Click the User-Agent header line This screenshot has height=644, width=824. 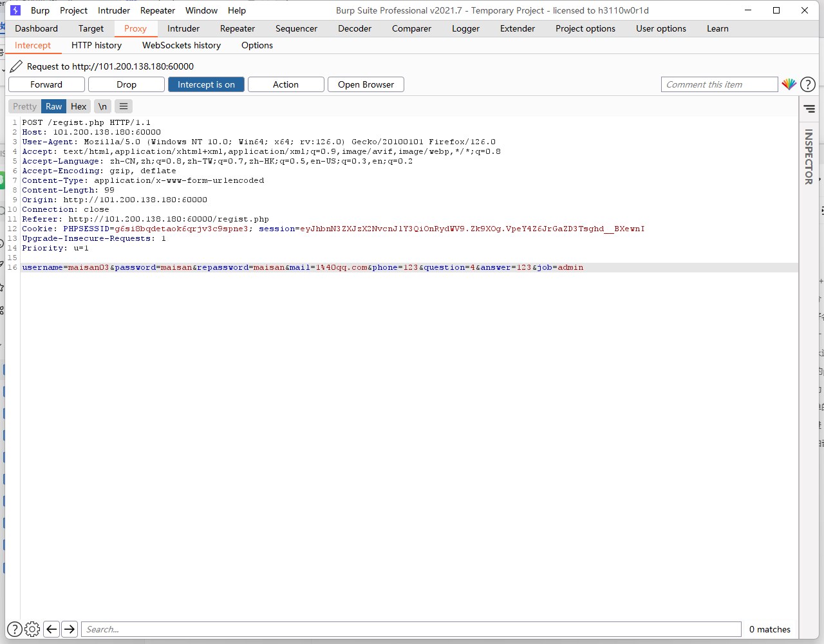259,142
